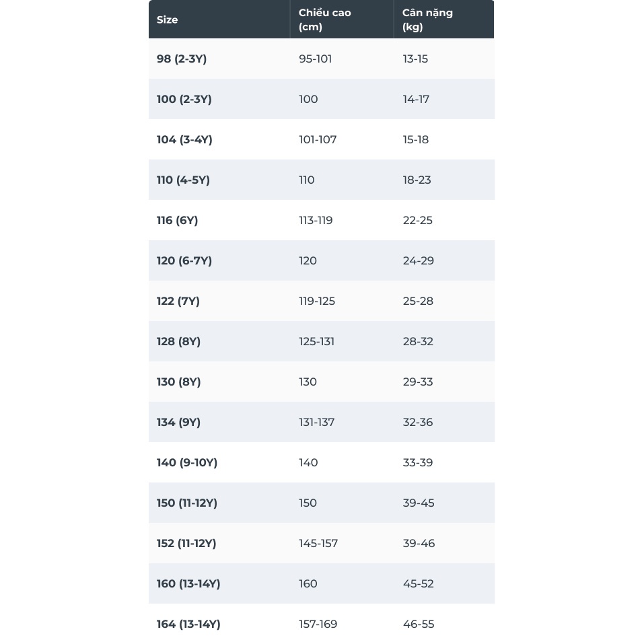Click size 120 (6-7Y) label

184,260
